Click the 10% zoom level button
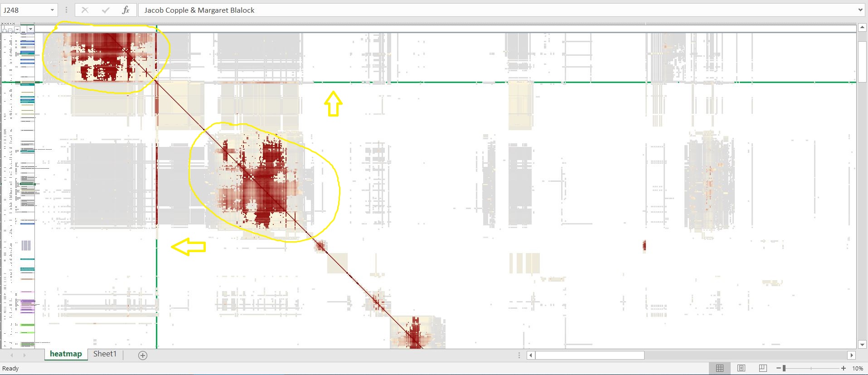 coord(858,368)
